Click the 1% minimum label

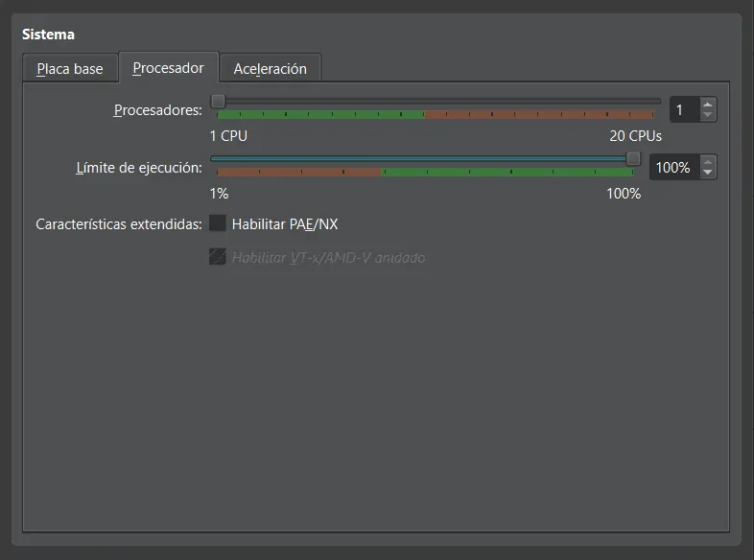tap(219, 194)
